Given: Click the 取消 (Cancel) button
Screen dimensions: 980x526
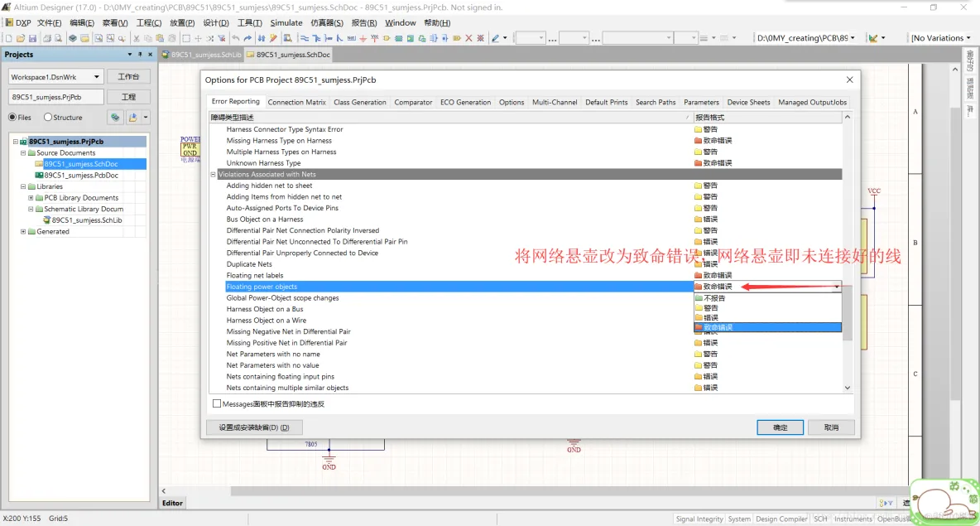Looking at the screenshot, I should (x=831, y=427).
